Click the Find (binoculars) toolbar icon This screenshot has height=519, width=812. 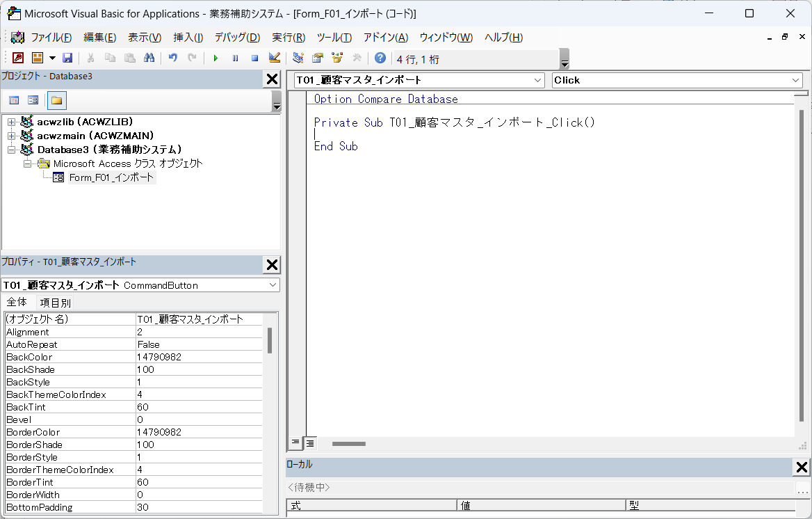click(x=149, y=58)
